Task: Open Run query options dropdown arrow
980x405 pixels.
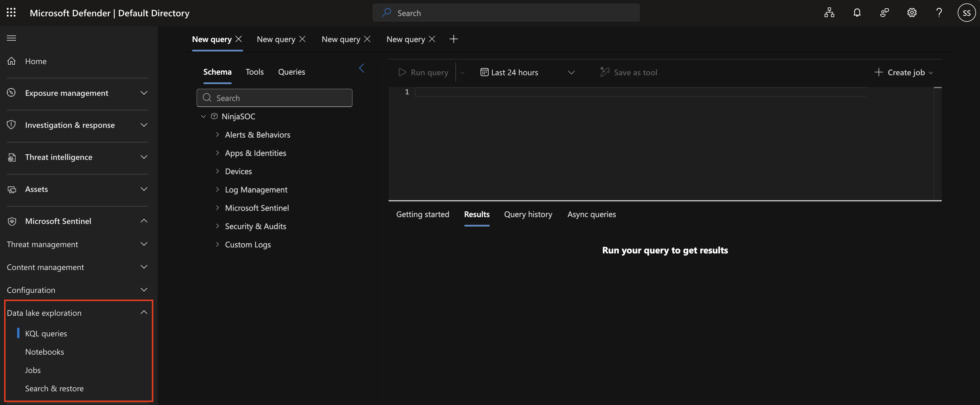Action: 462,72
